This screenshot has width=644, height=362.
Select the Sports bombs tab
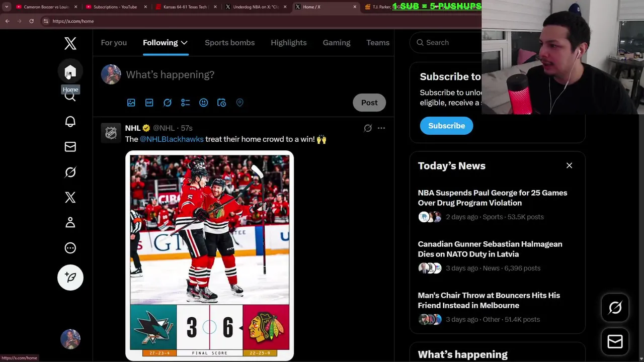(x=229, y=43)
